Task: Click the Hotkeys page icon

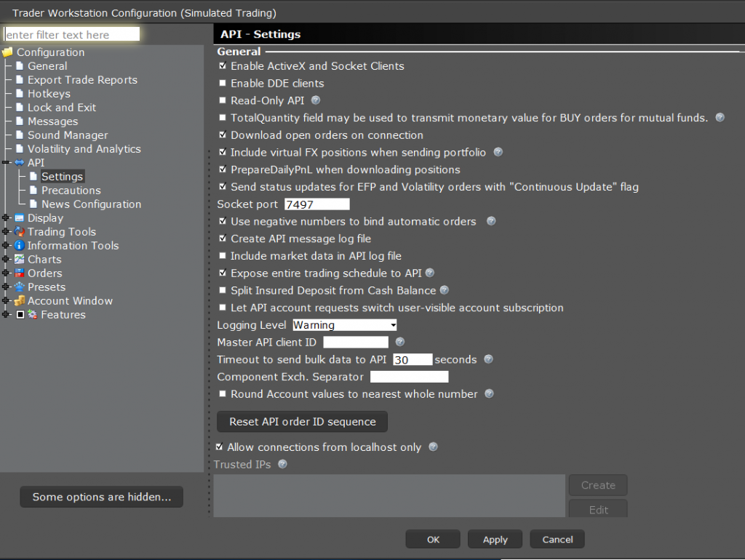Action: point(20,94)
